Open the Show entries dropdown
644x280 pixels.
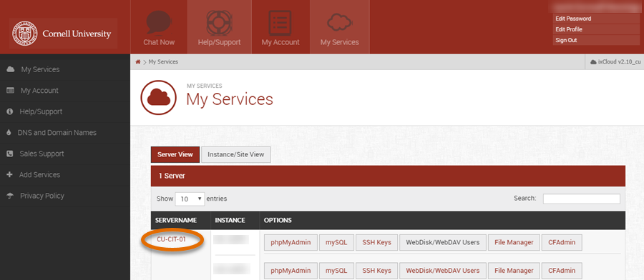click(190, 199)
